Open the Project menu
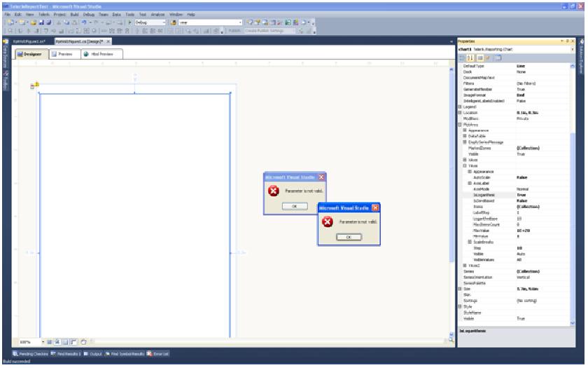Viewport: 588px width, 368px height. coord(59,14)
